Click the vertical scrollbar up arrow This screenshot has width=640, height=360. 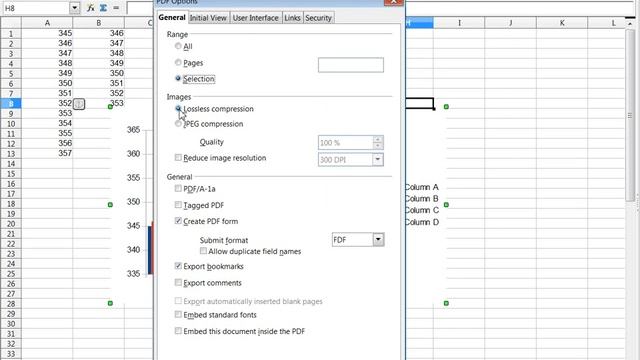pyautogui.click(x=630, y=23)
